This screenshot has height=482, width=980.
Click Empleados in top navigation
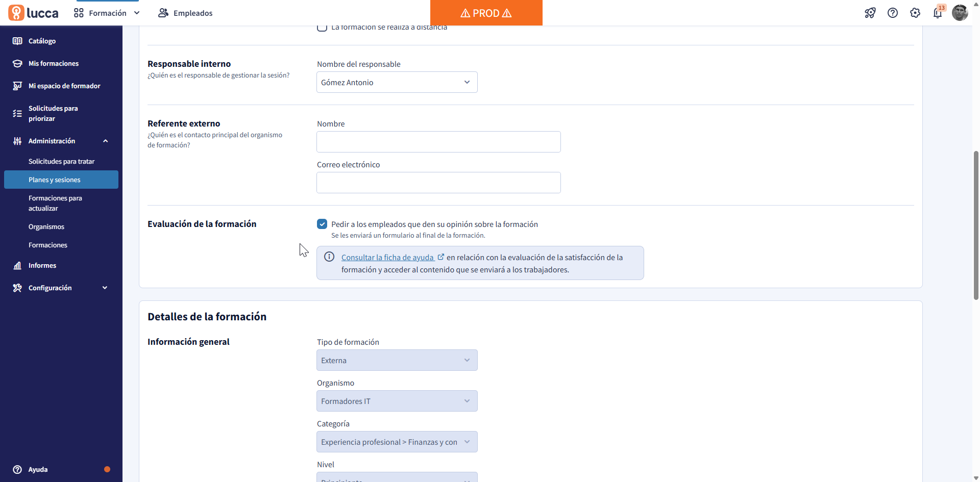pos(193,13)
